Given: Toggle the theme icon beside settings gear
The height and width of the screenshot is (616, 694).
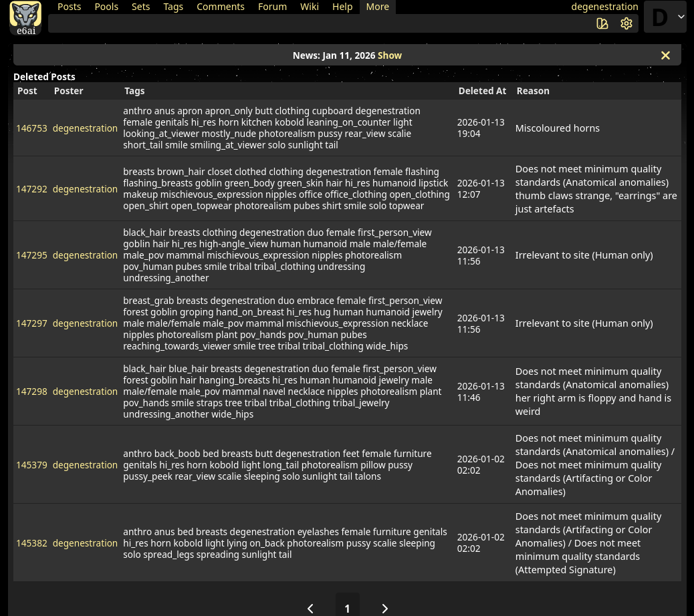Looking at the screenshot, I should [x=602, y=23].
